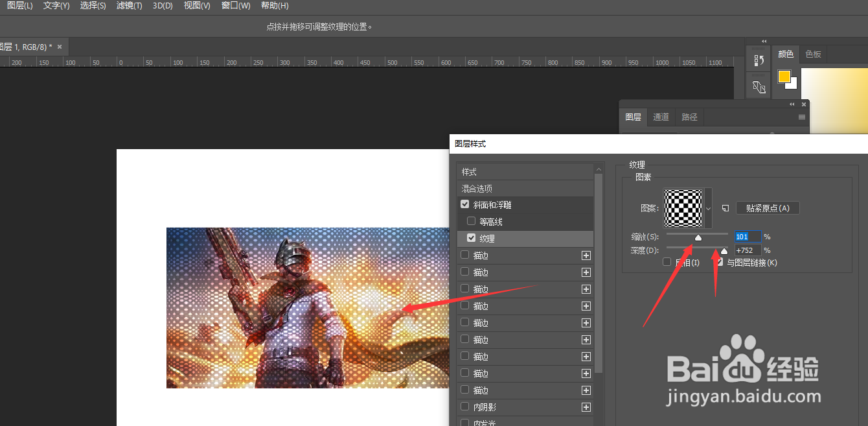Viewport: 868px width, 426px height.
Task: Toggle the 与图层链接(K) checkbox
Action: 720,262
